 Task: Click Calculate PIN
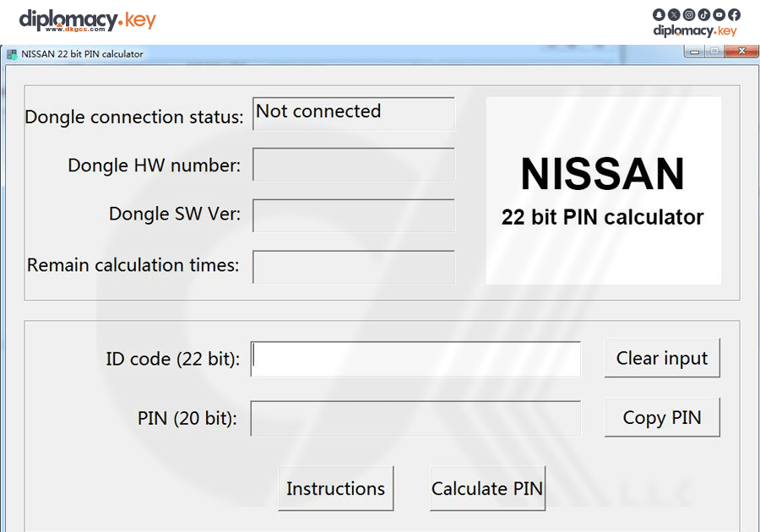coord(487,488)
